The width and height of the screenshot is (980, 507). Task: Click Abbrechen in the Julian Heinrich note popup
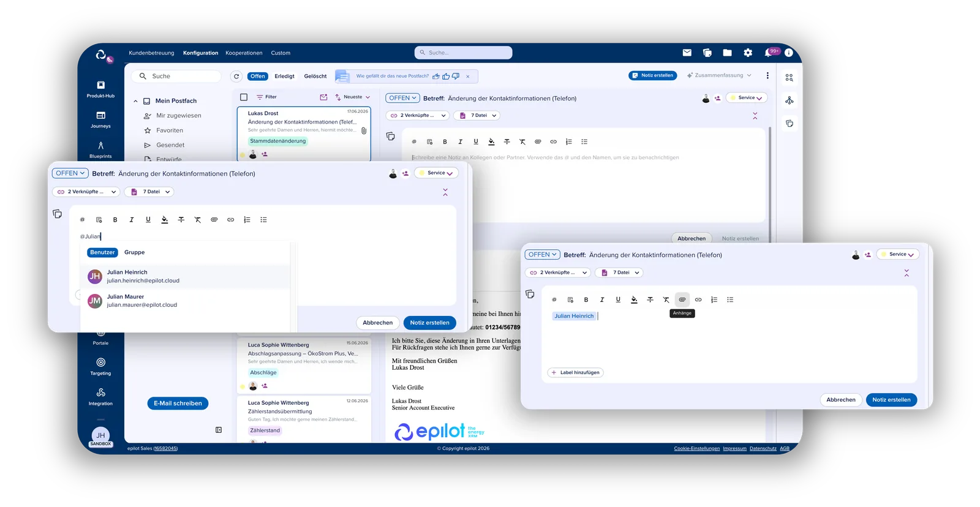841,400
